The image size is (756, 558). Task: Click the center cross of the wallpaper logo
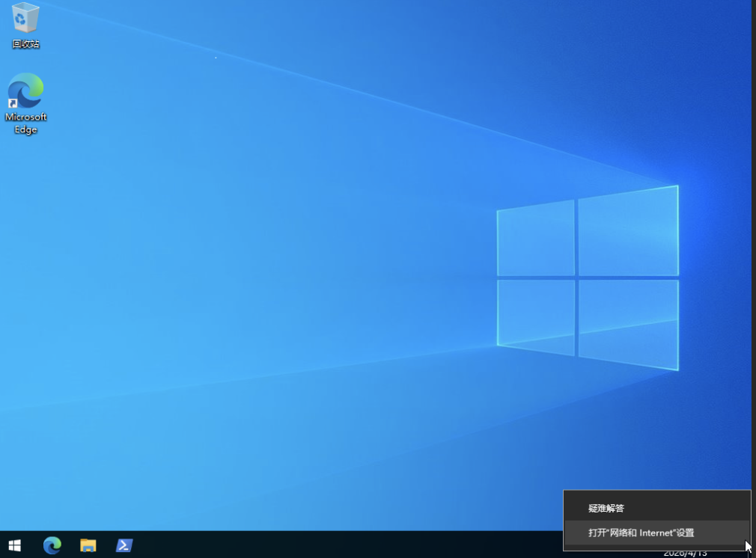pyautogui.click(x=576, y=278)
